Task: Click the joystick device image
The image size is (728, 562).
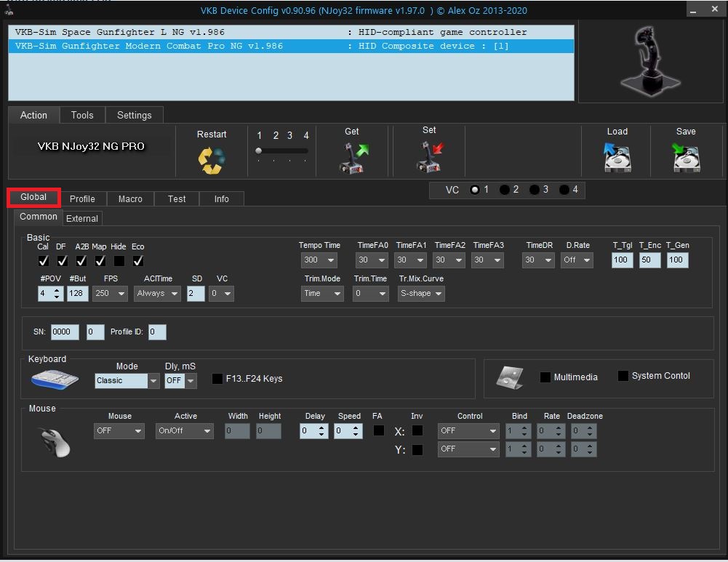Action: point(641,61)
